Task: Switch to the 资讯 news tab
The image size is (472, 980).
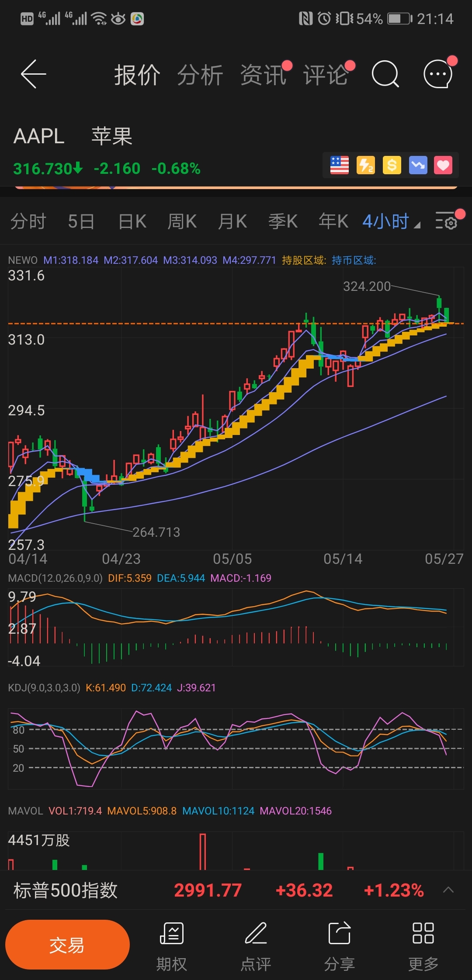Action: (263, 75)
